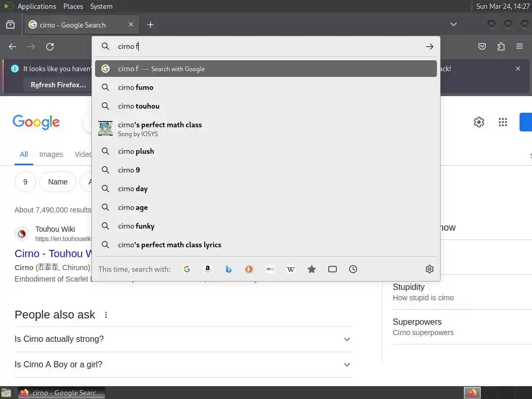Viewport: 532px width, 399px height.
Task: Select the 'cirno f — Search with Google' row
Action: pyautogui.click(x=265, y=69)
